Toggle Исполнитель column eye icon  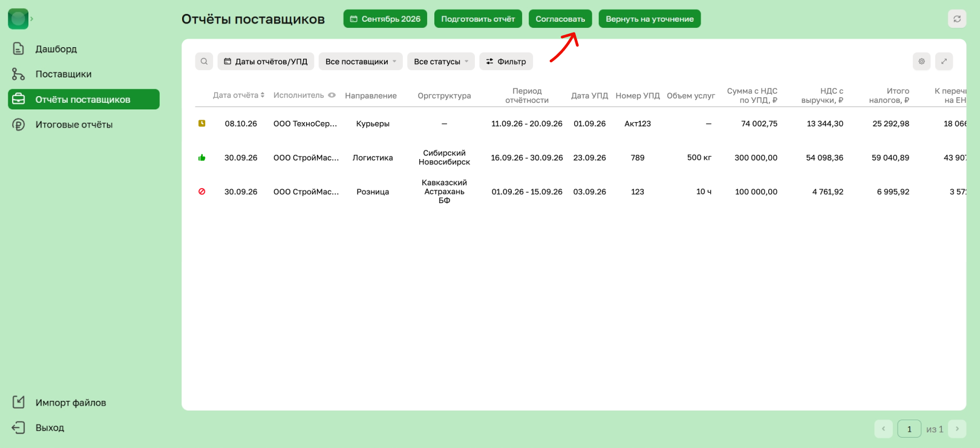(x=332, y=95)
